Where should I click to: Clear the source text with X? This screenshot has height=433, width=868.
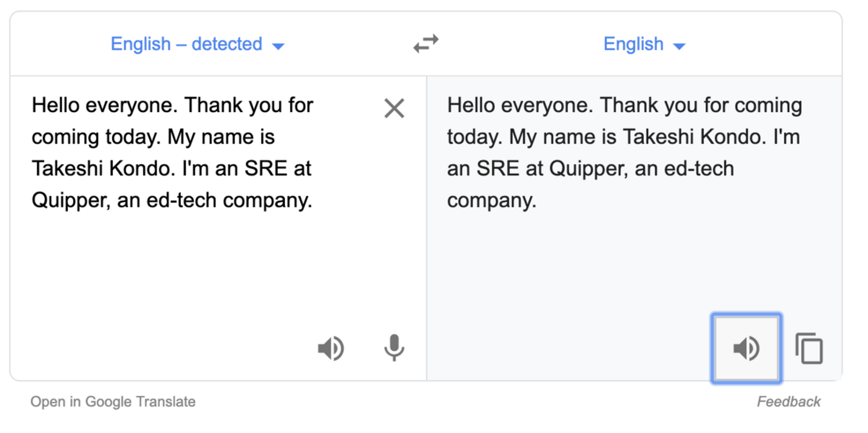pos(394,109)
